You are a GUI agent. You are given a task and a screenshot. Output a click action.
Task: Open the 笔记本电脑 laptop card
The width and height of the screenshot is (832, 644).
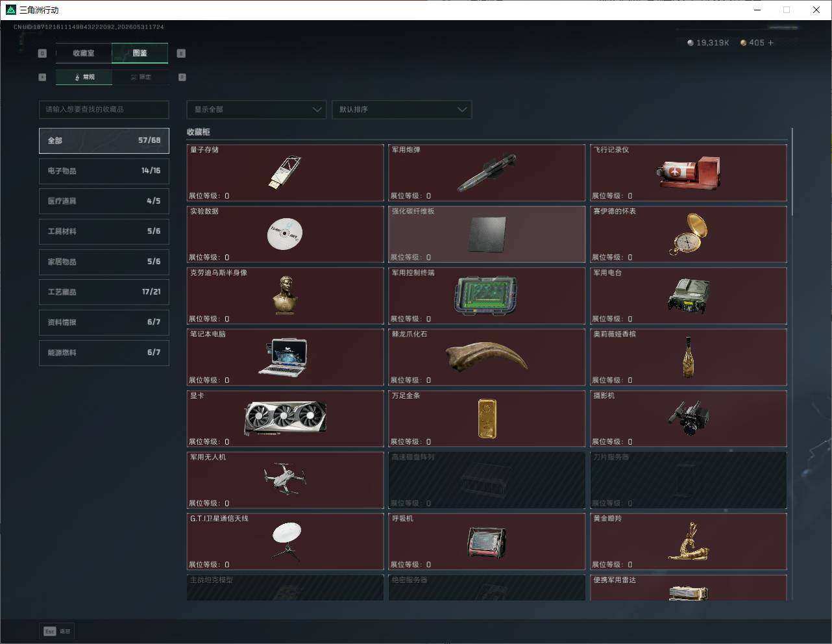point(286,357)
